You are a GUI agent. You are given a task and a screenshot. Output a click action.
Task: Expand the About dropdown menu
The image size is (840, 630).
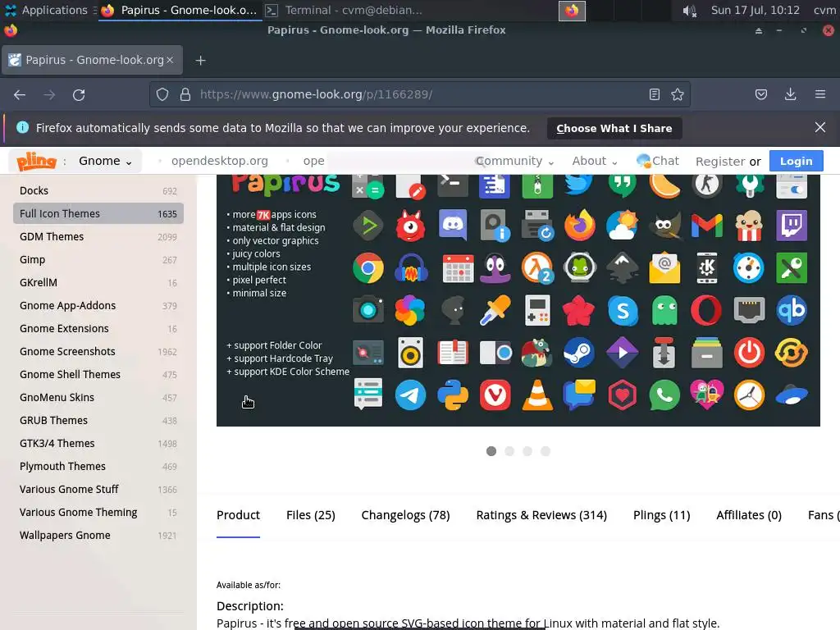[x=595, y=161]
